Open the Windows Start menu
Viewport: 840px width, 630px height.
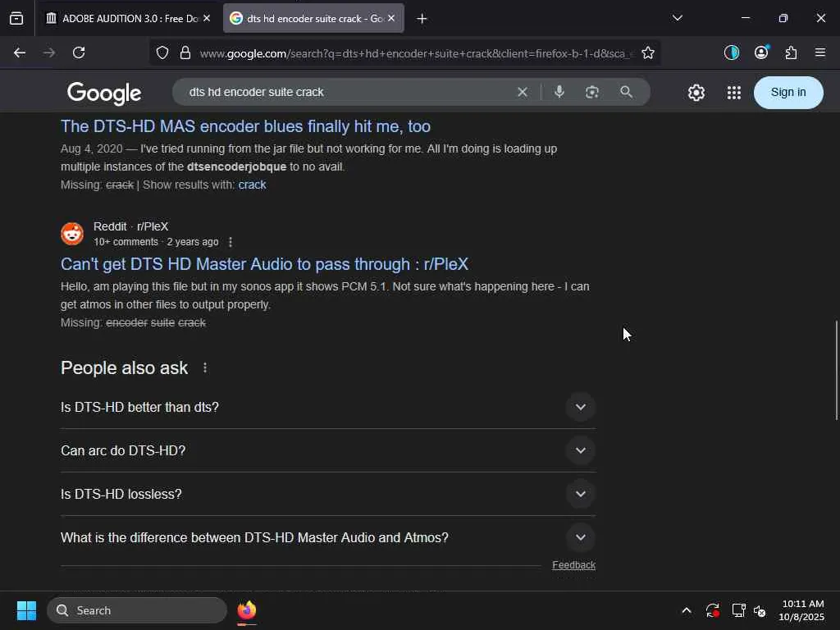[26, 610]
